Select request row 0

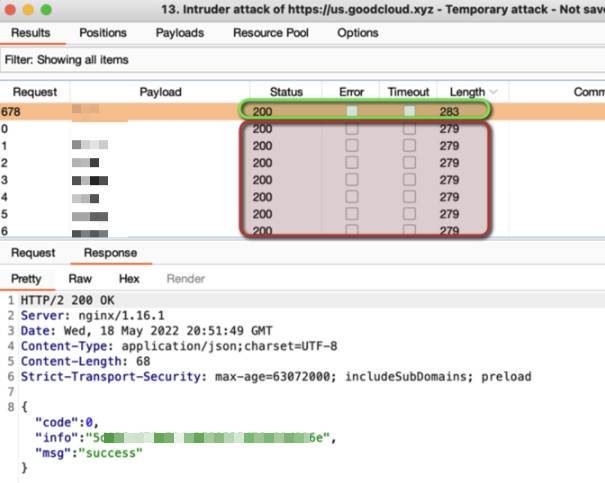302,128
